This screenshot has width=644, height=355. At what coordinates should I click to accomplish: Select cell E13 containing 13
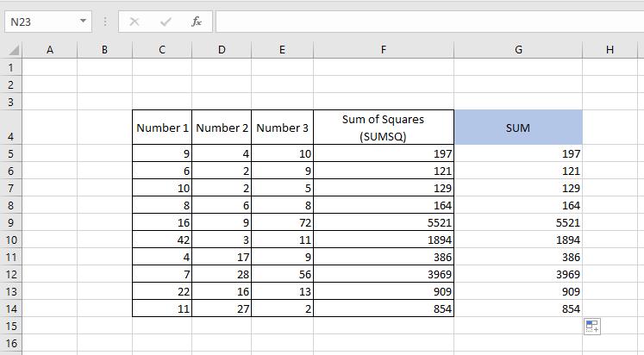[x=282, y=291]
